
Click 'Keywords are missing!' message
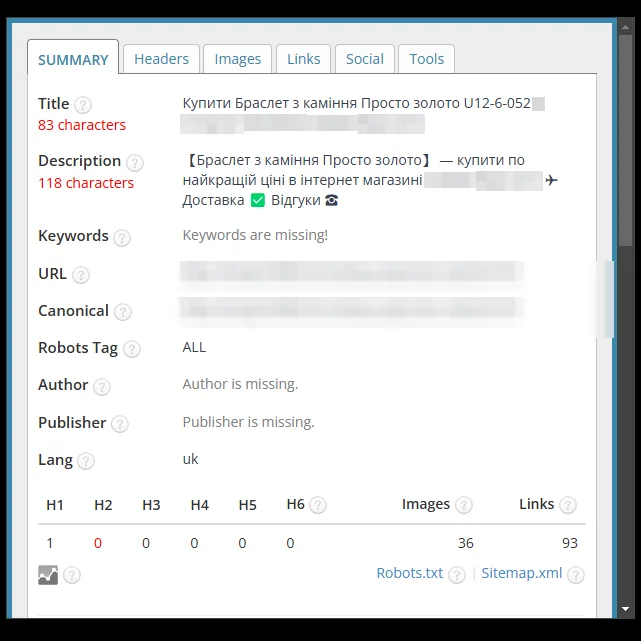click(255, 235)
